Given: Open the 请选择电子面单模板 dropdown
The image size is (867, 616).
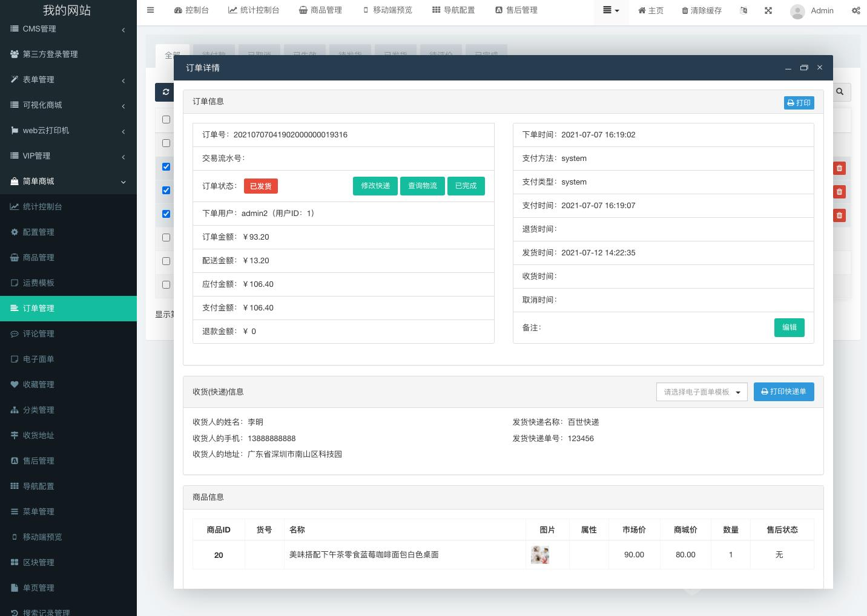Looking at the screenshot, I should coord(702,392).
